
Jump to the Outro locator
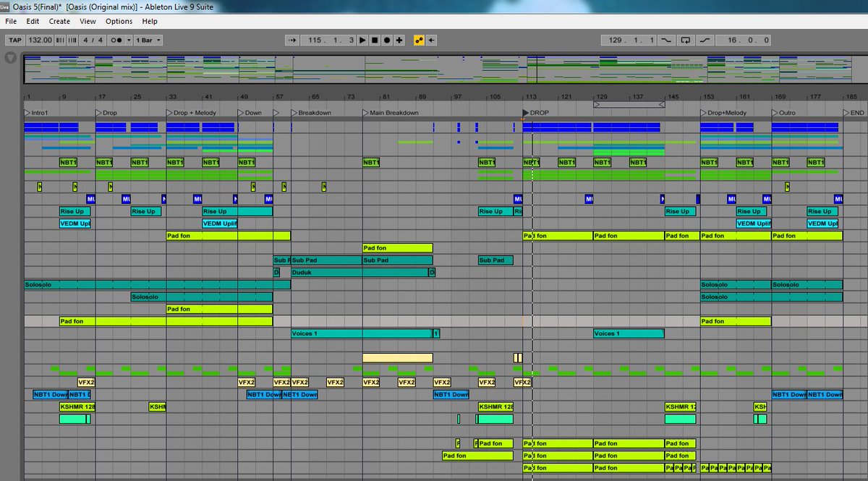pos(783,113)
